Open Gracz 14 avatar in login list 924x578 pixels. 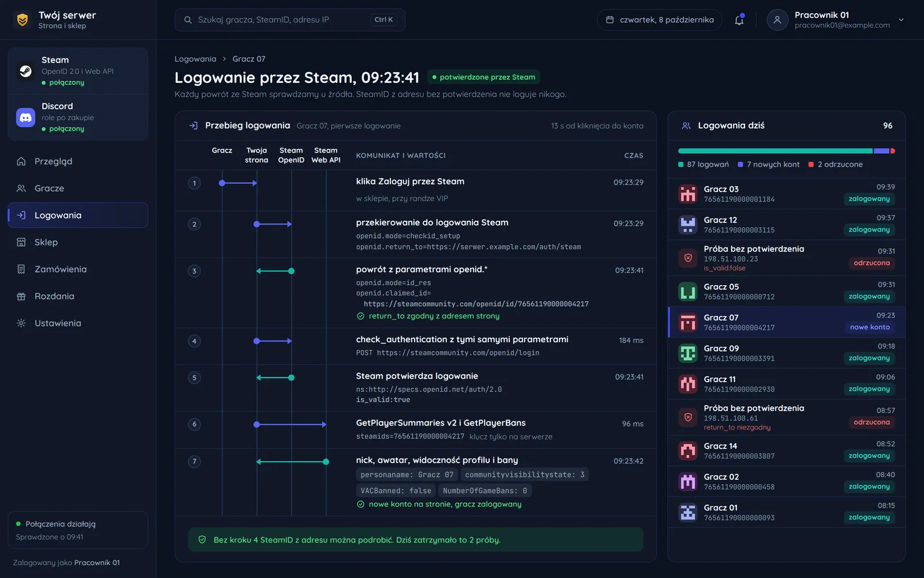coord(688,451)
